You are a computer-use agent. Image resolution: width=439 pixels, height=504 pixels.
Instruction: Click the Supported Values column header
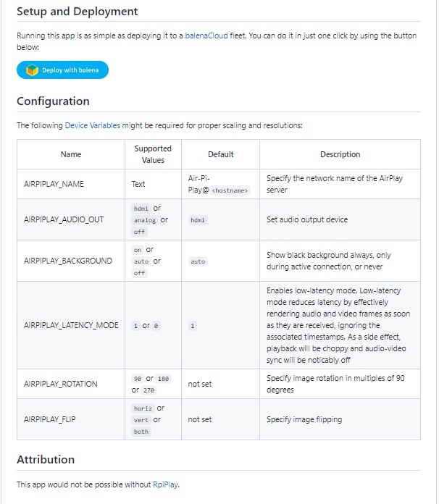[153, 154]
